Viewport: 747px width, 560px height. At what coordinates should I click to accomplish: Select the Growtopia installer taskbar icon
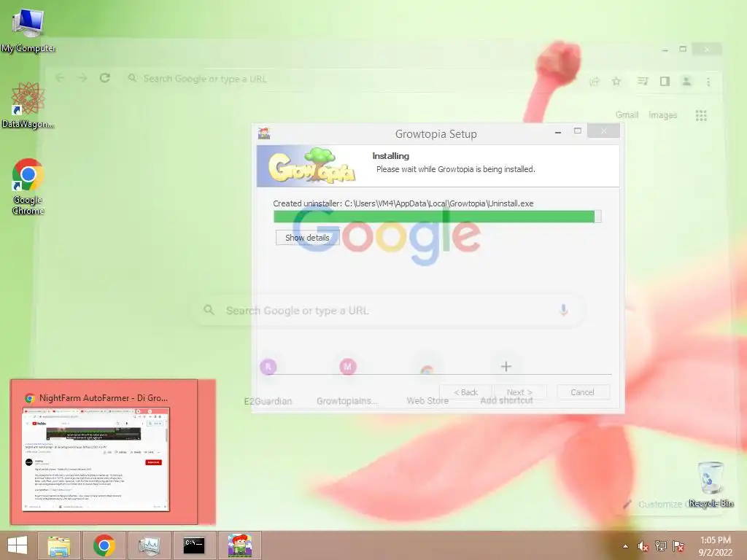(239, 545)
